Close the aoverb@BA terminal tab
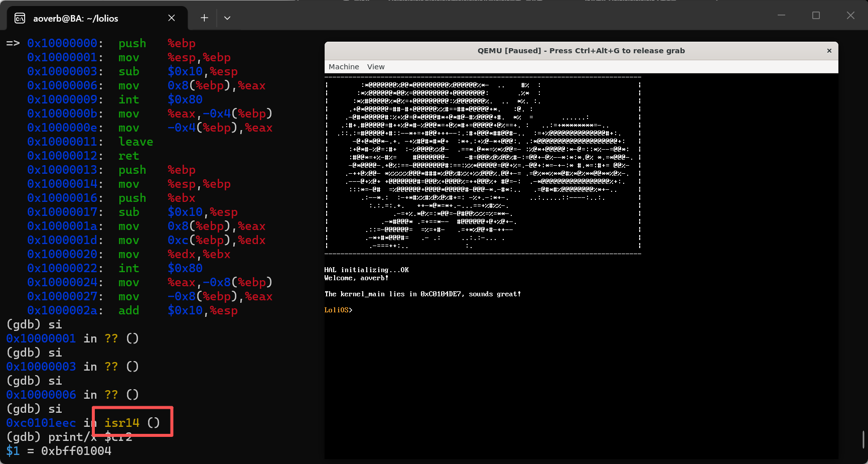Image resolution: width=868 pixels, height=464 pixels. pyautogui.click(x=172, y=18)
